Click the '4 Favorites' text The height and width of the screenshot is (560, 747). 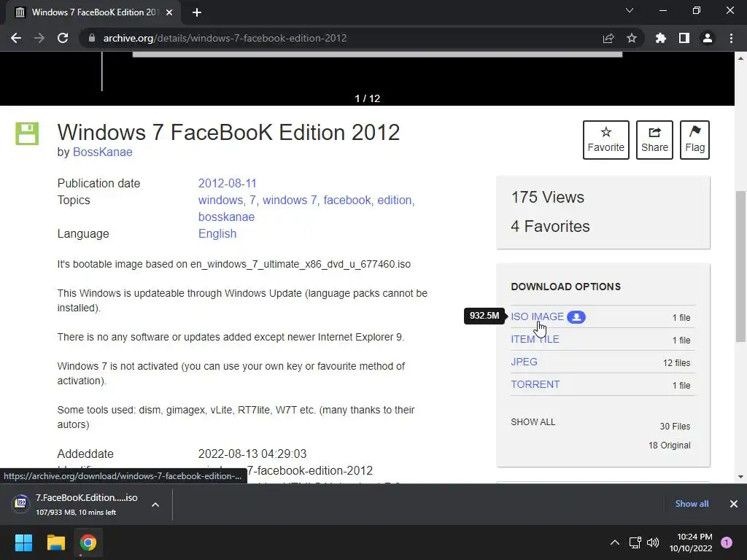tap(550, 226)
